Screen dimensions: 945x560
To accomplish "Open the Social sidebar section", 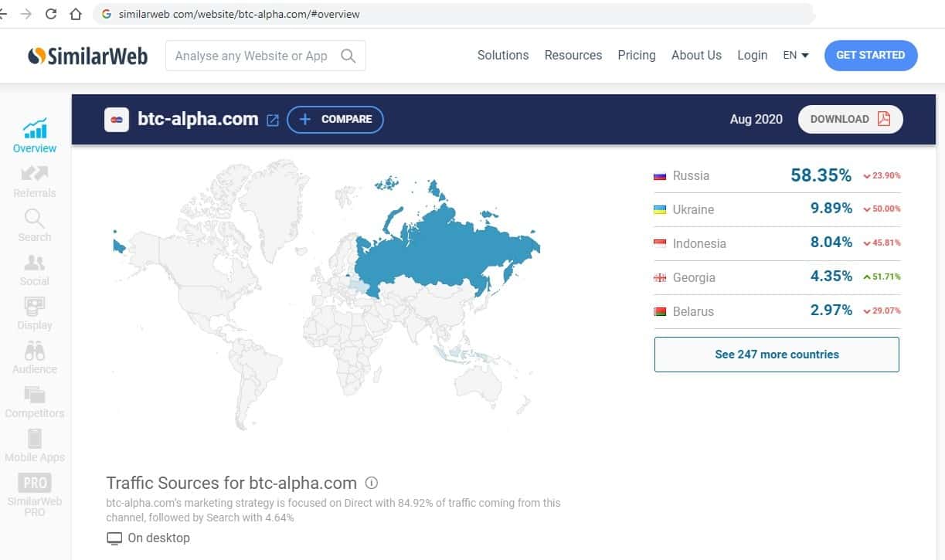I will 35,263.
